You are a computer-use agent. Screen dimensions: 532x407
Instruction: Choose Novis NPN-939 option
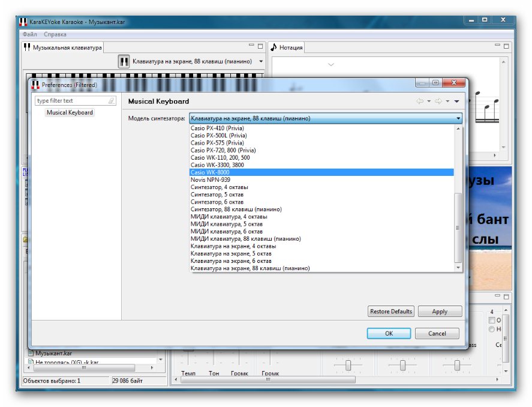(x=321, y=180)
